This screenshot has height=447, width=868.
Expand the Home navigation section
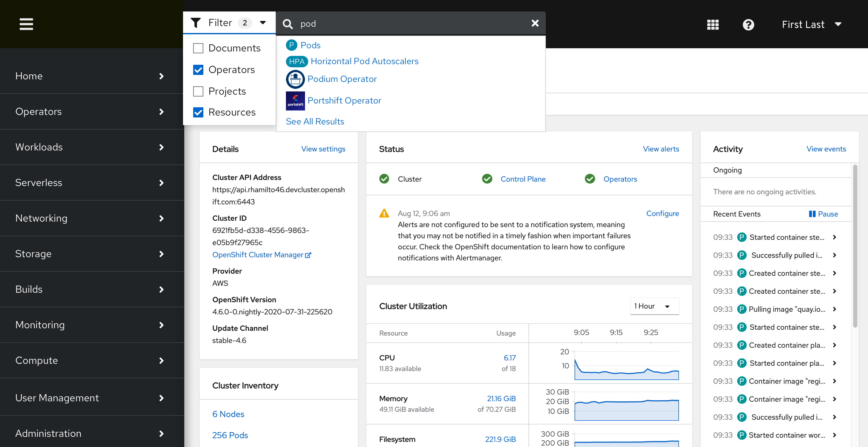92,76
